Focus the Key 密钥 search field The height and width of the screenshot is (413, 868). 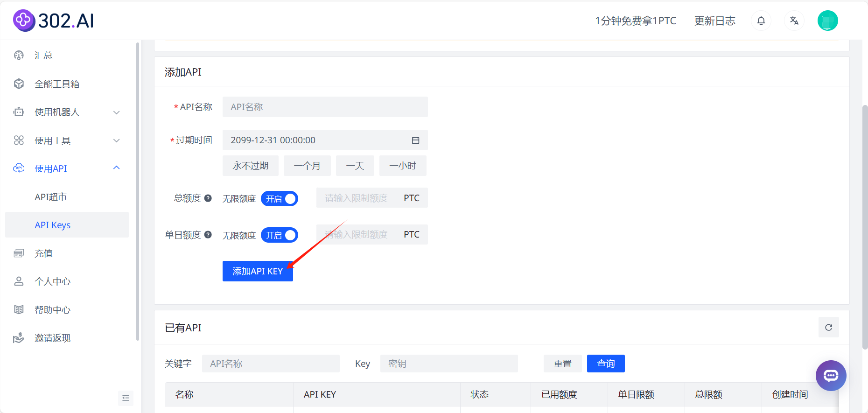click(x=449, y=364)
